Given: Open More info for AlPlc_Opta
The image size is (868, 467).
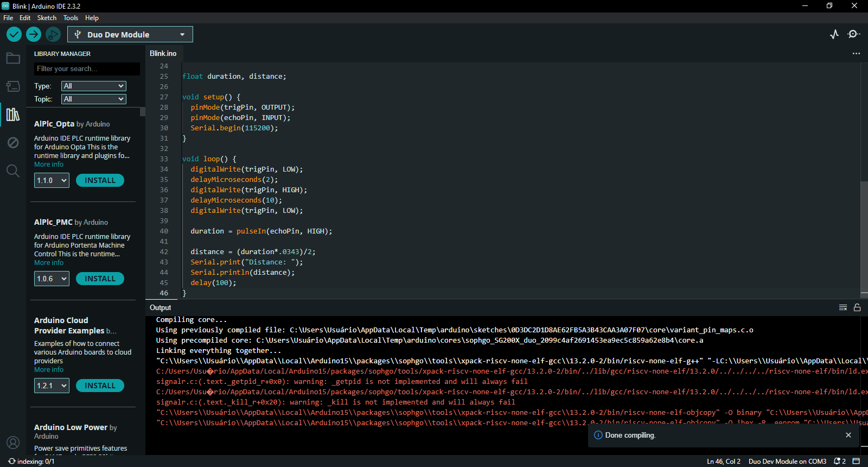Looking at the screenshot, I should [49, 165].
